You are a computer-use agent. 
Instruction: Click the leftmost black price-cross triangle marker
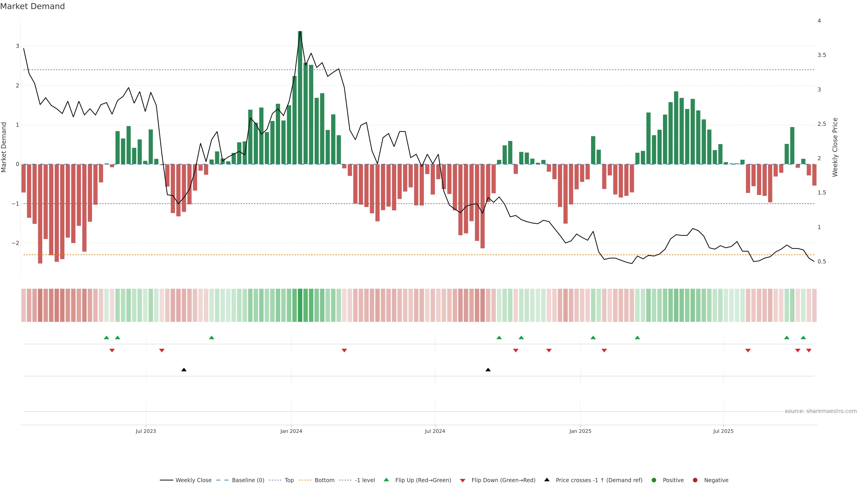click(x=184, y=370)
